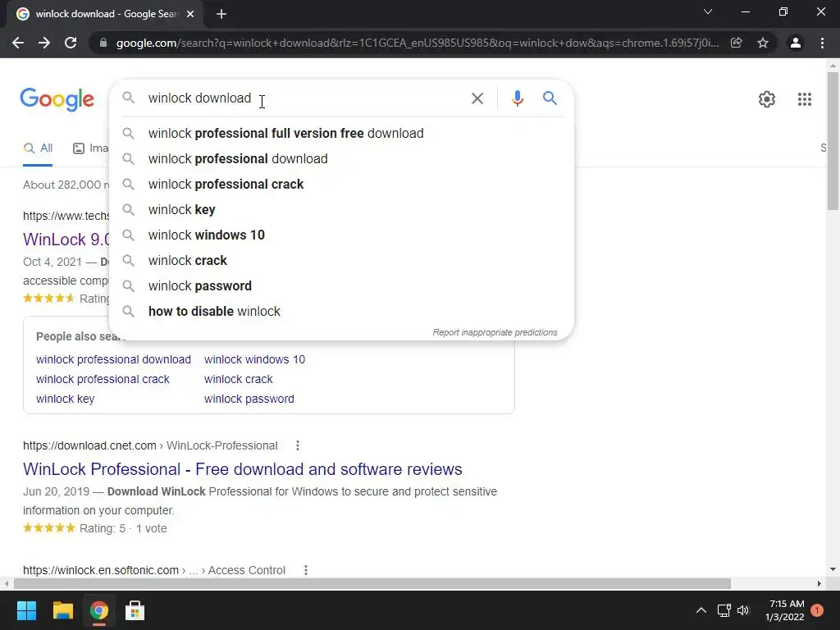
Task: Go forward in browser history
Action: (x=44, y=43)
